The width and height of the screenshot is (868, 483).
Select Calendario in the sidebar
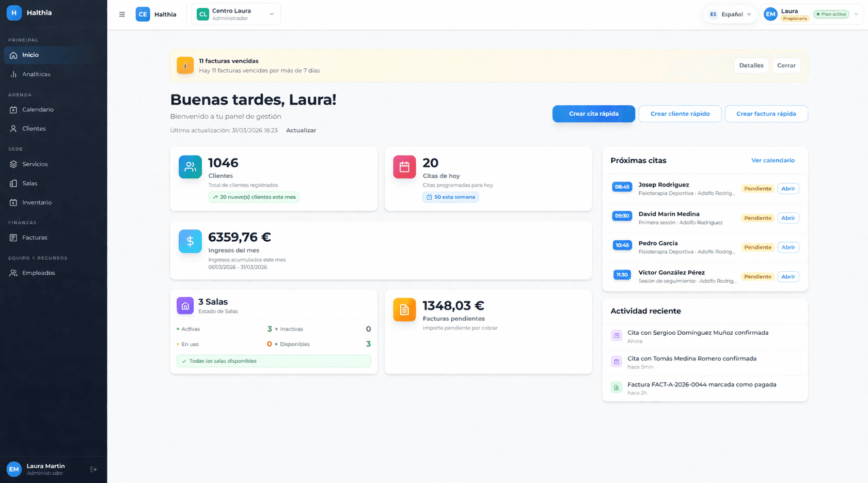coord(37,109)
